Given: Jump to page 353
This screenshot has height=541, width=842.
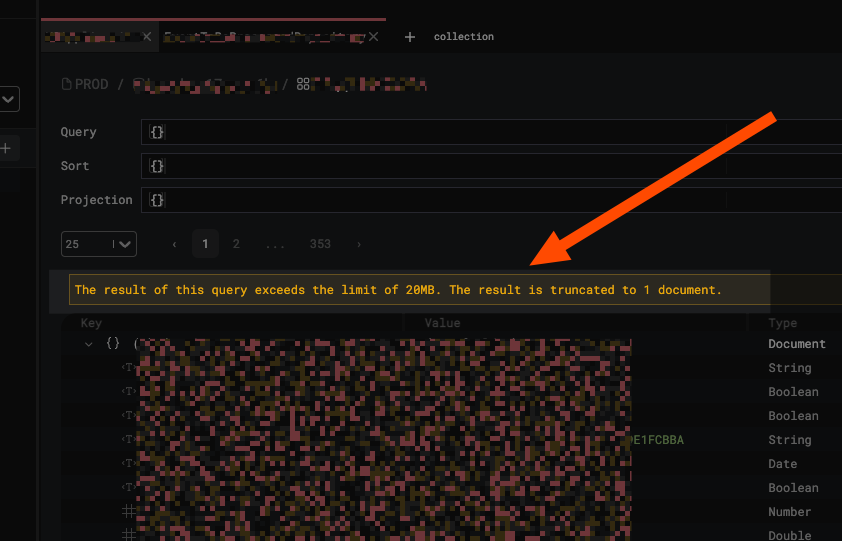Looking at the screenshot, I should [x=320, y=244].
